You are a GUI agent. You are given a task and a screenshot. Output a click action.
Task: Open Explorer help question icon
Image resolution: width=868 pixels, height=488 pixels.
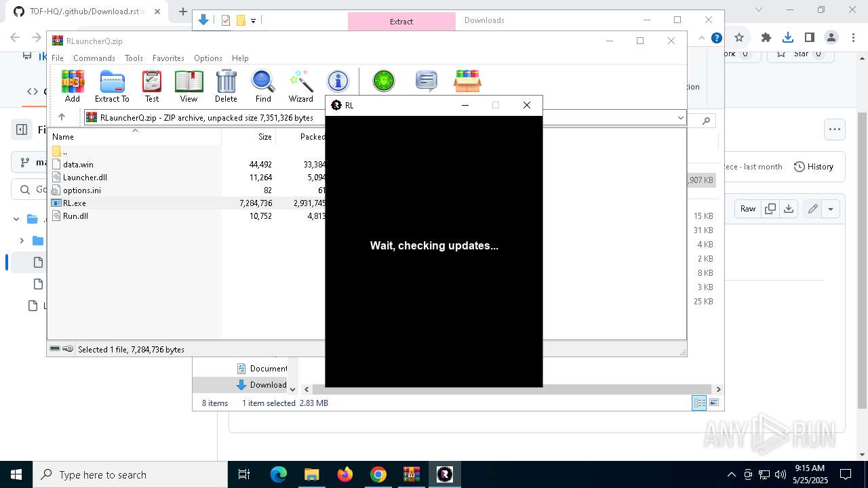pyautogui.click(x=716, y=38)
